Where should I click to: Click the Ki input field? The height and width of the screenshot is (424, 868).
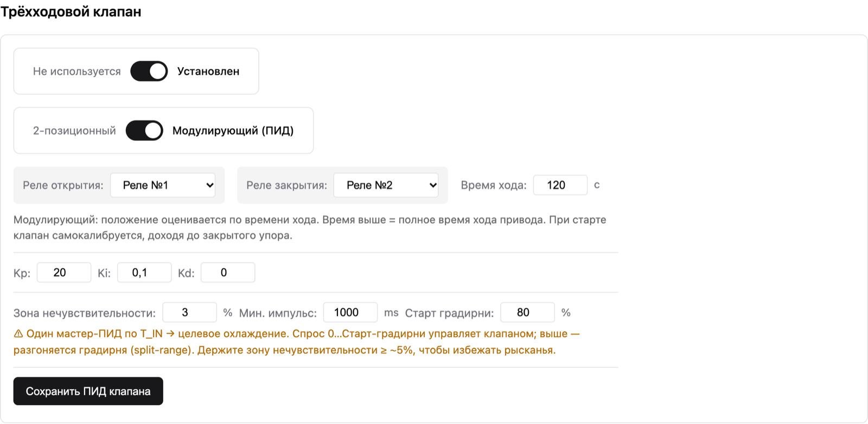click(144, 273)
